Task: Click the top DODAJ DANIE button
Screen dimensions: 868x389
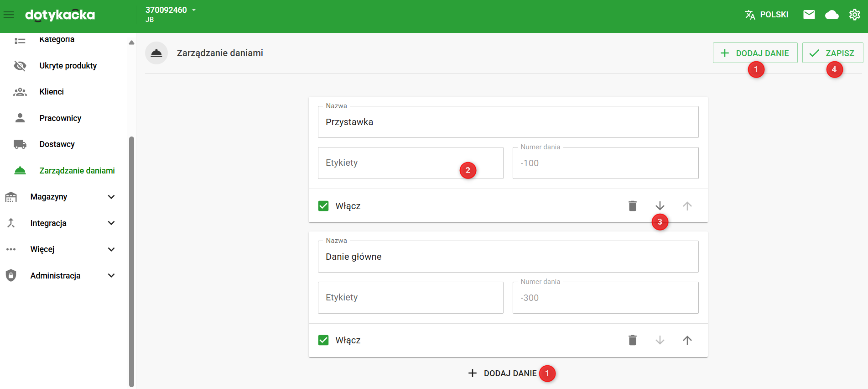Action: point(755,53)
